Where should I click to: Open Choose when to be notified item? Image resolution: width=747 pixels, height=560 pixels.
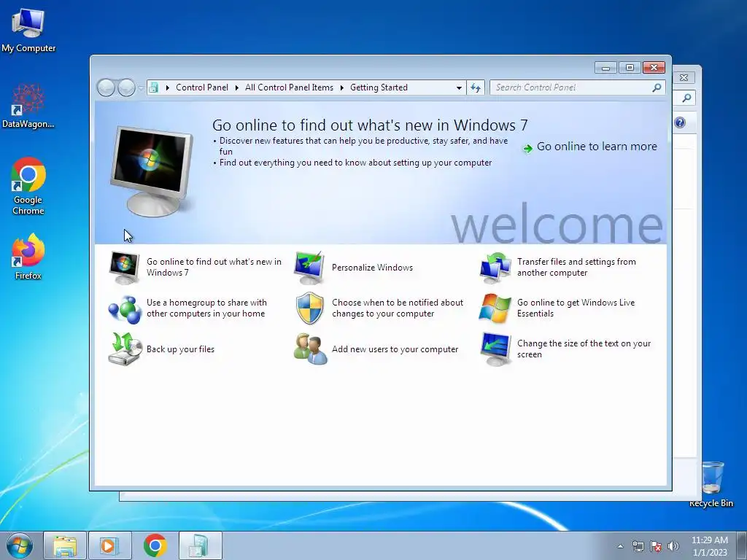coord(398,308)
